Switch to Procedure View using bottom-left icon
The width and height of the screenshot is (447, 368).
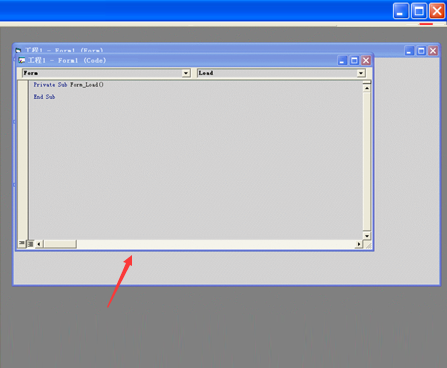22,243
